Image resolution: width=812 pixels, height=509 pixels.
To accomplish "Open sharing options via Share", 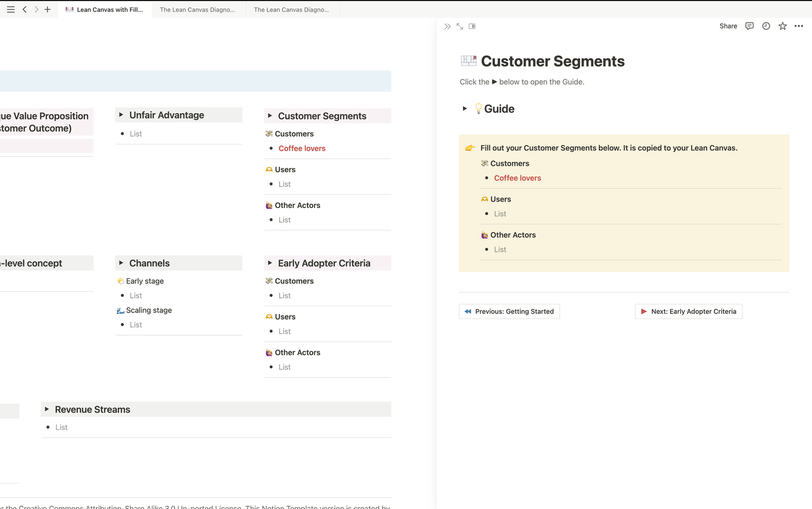I will click(728, 26).
